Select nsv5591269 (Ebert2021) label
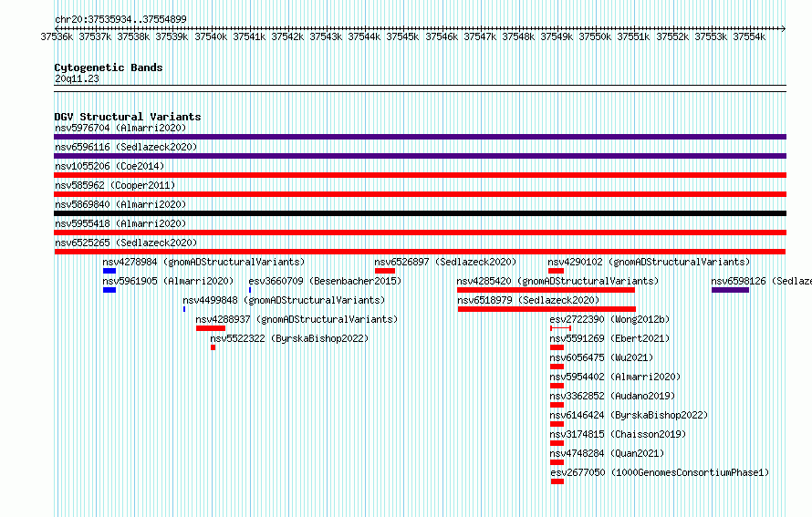The image size is (812, 517). click(x=609, y=338)
